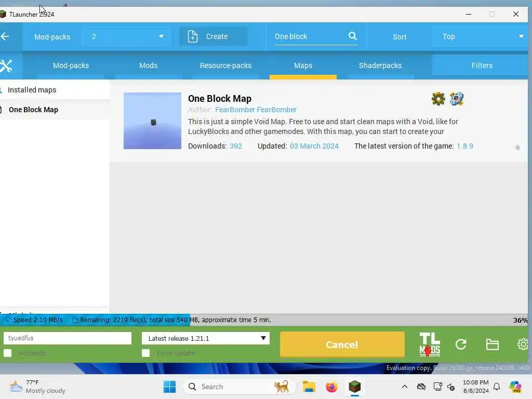Click the cloud sync tray icon
The image size is (532, 399).
click(421, 387)
